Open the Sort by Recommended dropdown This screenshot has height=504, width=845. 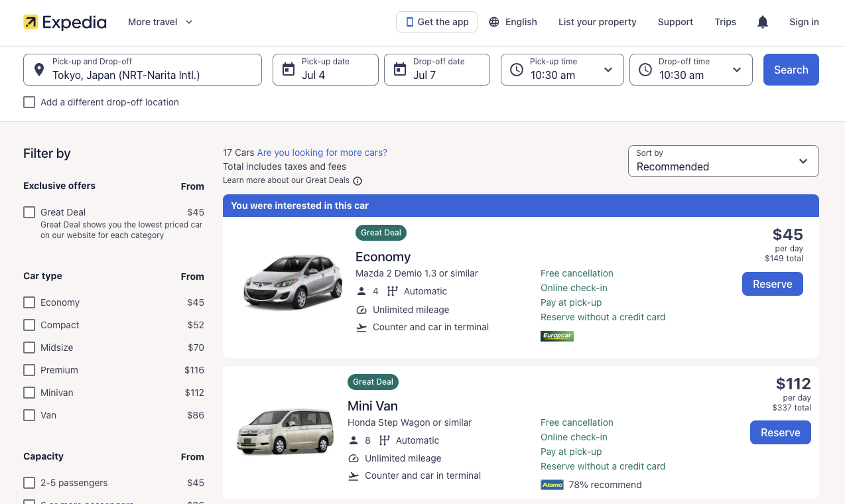(723, 161)
